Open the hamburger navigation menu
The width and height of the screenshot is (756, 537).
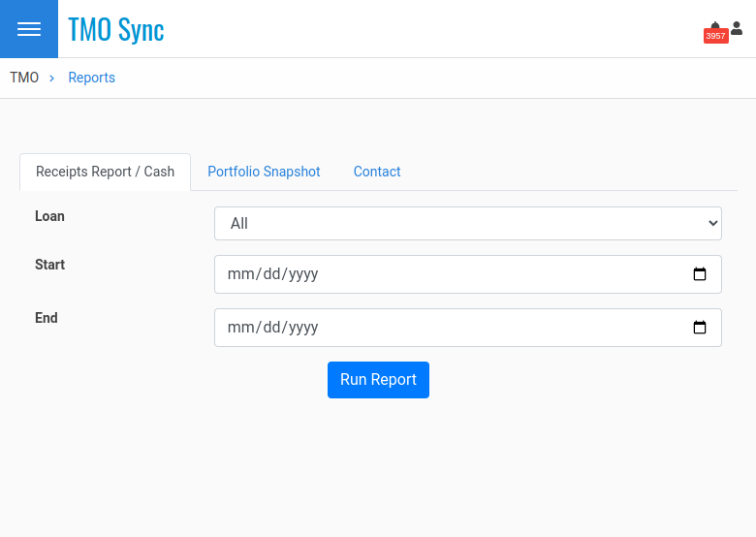[29, 29]
